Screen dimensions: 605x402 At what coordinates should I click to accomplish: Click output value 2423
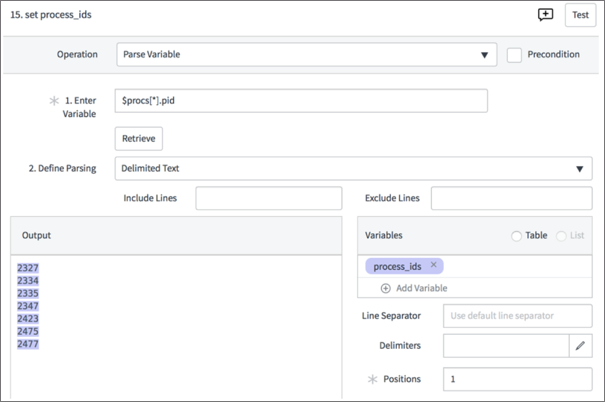(28, 319)
